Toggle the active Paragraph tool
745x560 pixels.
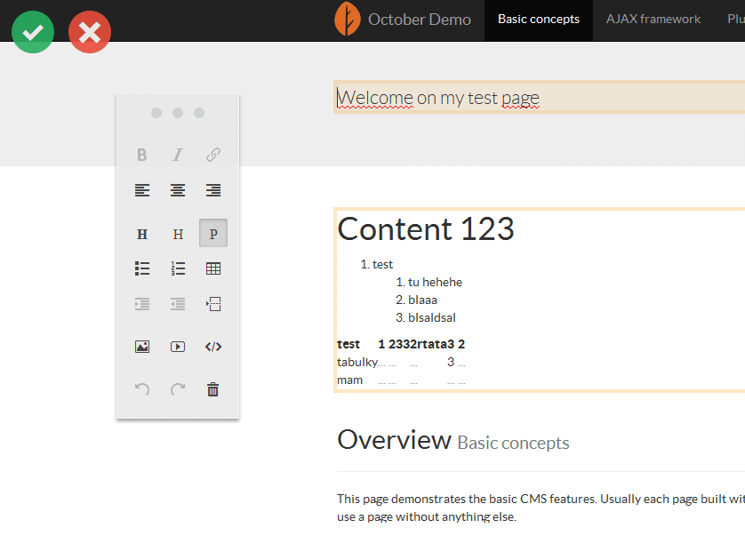click(213, 234)
